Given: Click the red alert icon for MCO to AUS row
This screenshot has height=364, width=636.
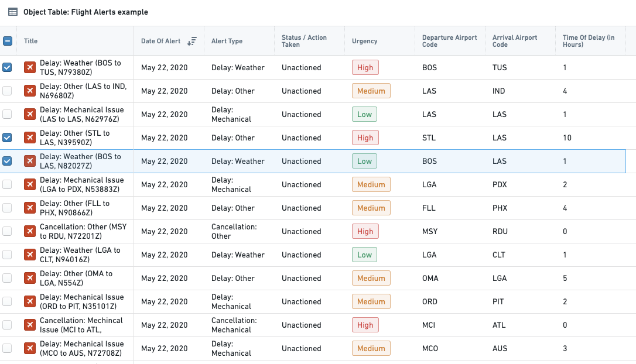Looking at the screenshot, I should point(30,348).
